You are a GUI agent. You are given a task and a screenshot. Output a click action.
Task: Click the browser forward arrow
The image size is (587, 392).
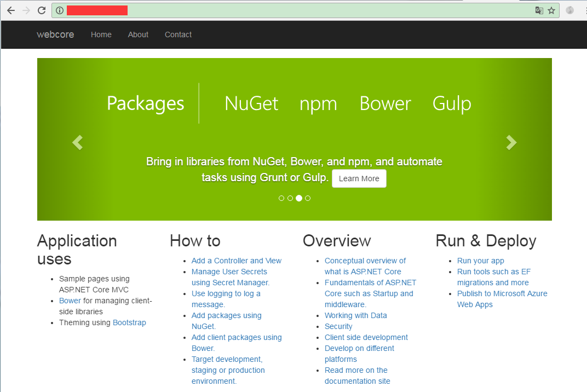[26, 10]
